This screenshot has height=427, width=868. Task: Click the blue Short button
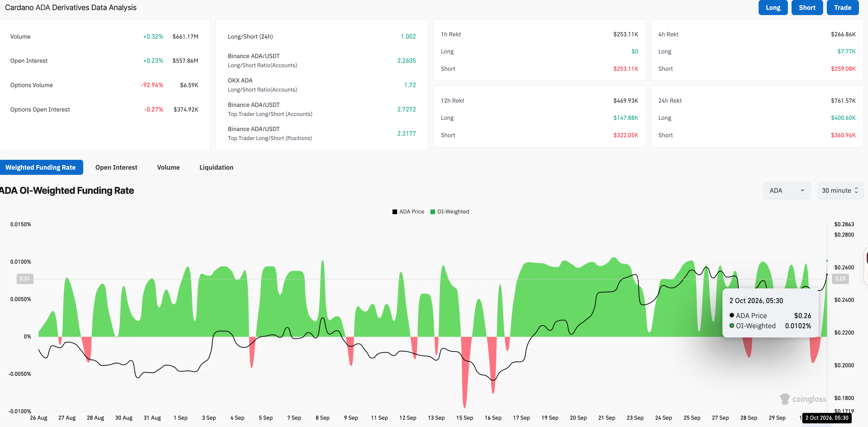tap(807, 8)
